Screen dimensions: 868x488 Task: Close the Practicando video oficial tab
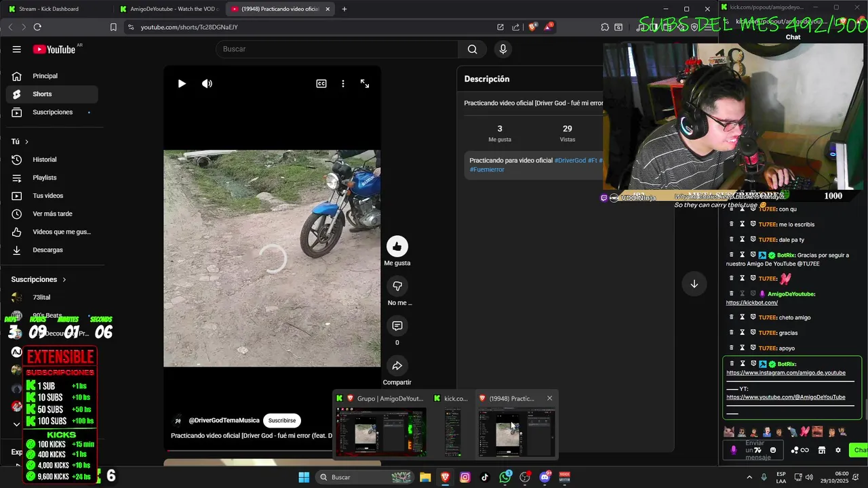pos(328,9)
